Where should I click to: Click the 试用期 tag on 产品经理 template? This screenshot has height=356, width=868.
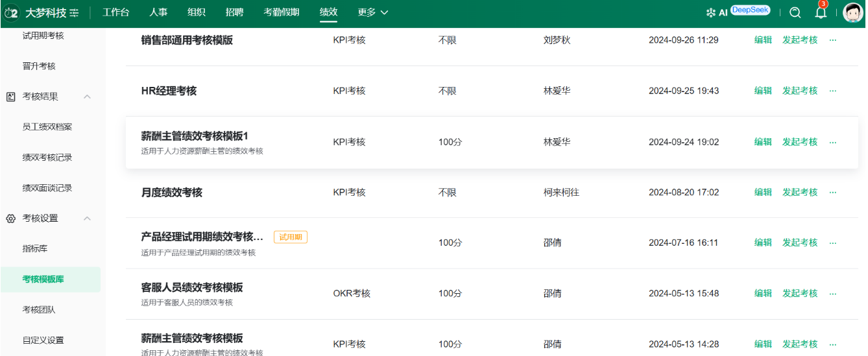coord(291,237)
